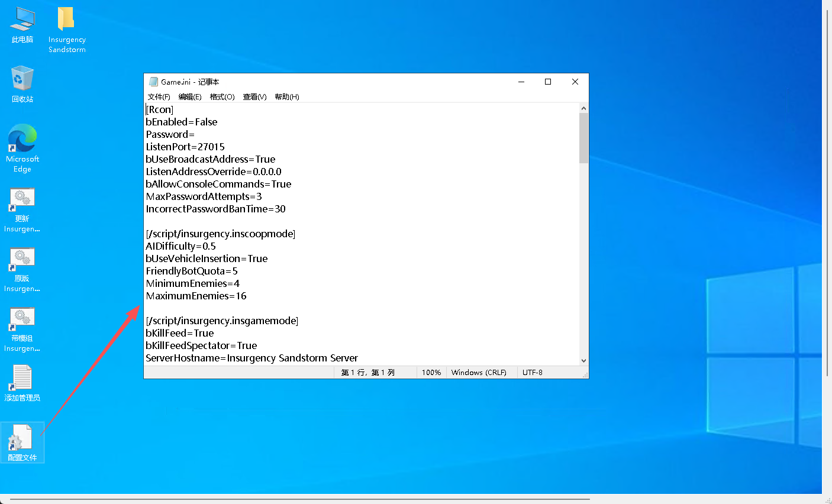This screenshot has width=832, height=504.
Task: Open the 查看(V) menu
Action: click(x=254, y=97)
